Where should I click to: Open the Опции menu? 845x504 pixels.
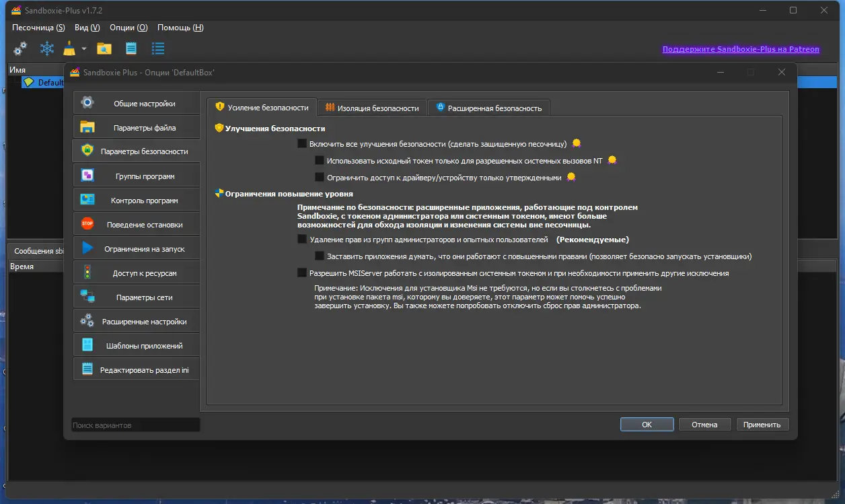128,28
